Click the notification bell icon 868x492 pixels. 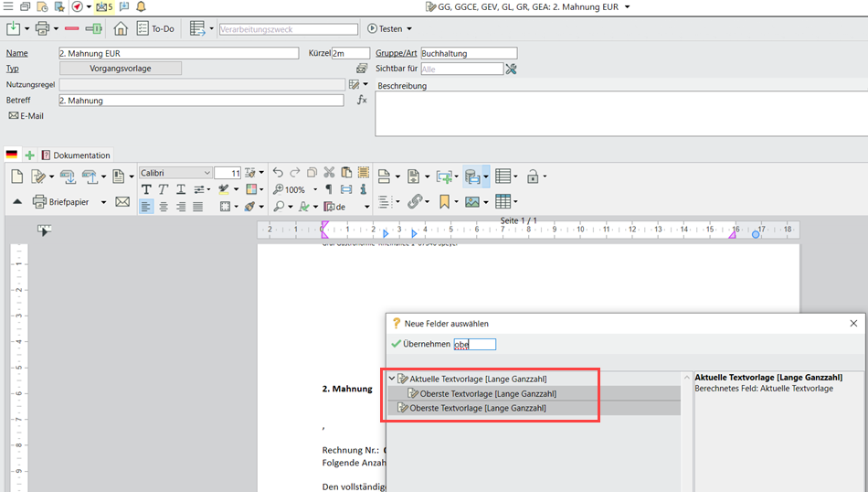[x=142, y=6]
